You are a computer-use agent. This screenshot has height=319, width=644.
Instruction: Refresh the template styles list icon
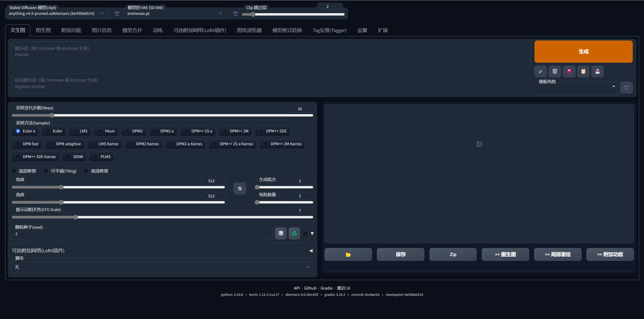[626, 88]
